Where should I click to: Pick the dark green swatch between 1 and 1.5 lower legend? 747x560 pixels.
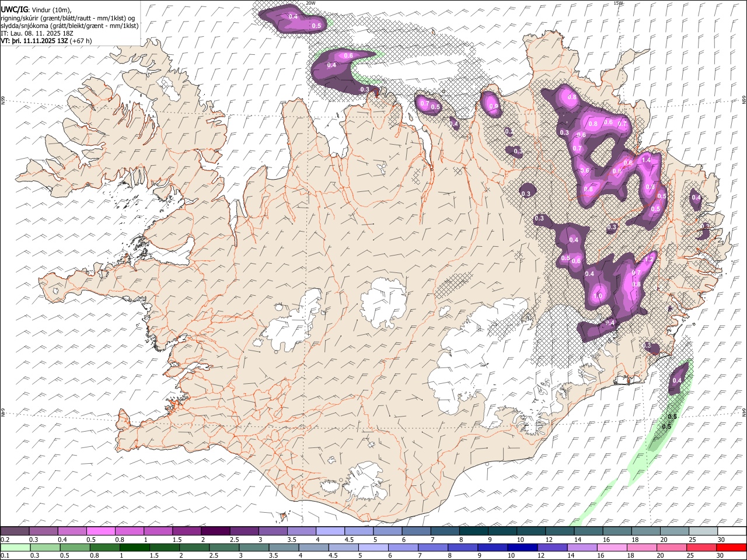[x=134, y=547]
